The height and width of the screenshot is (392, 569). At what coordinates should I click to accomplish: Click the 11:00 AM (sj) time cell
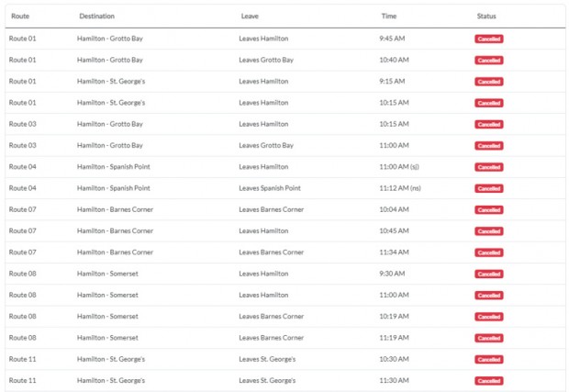point(399,167)
